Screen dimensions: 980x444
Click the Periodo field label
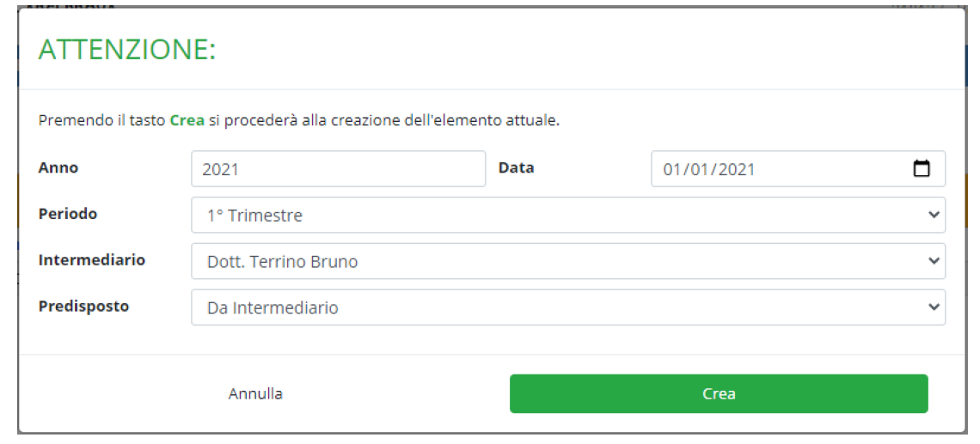click(x=68, y=214)
